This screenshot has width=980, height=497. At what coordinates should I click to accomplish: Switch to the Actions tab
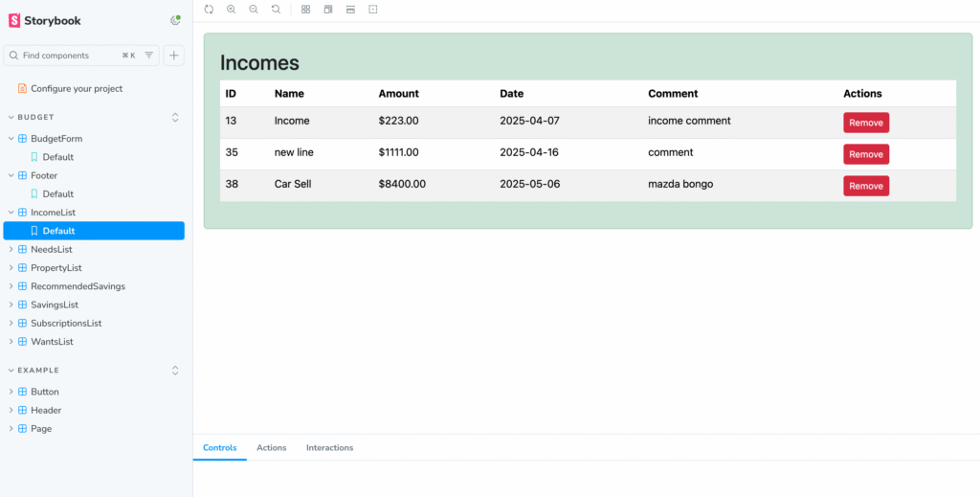tap(271, 448)
